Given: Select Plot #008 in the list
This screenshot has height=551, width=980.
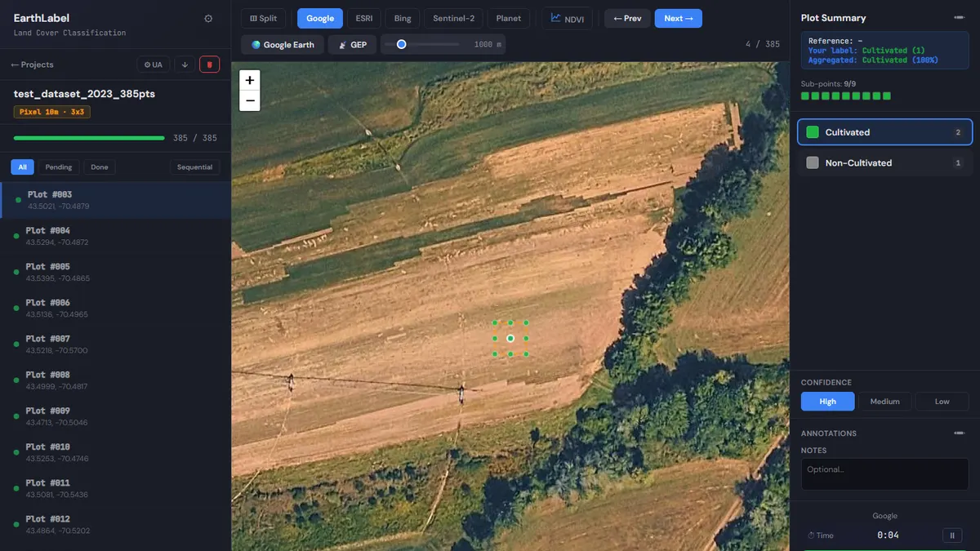Looking at the screenshot, I should 115,380.
